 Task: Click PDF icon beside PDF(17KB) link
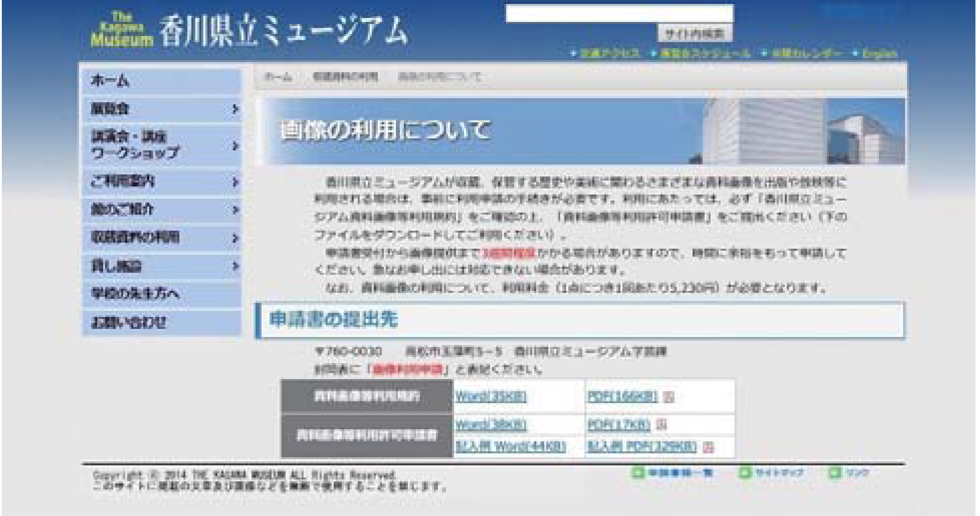pos(661,425)
